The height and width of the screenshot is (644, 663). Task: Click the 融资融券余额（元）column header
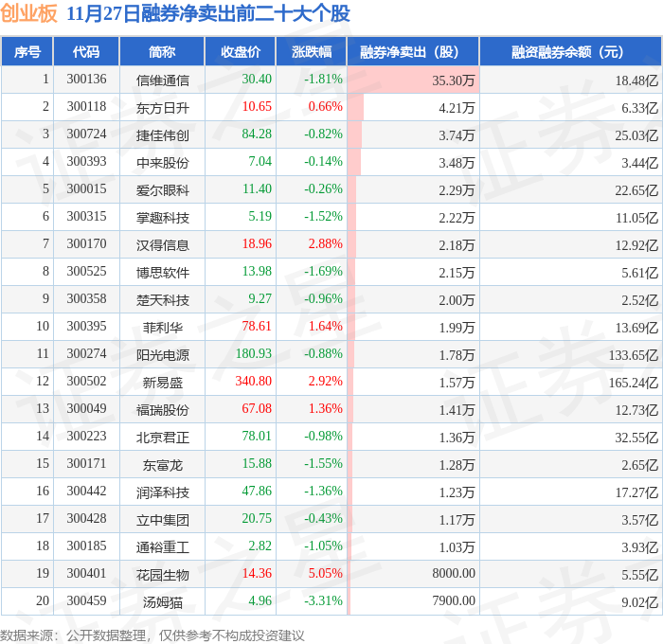tap(570, 51)
